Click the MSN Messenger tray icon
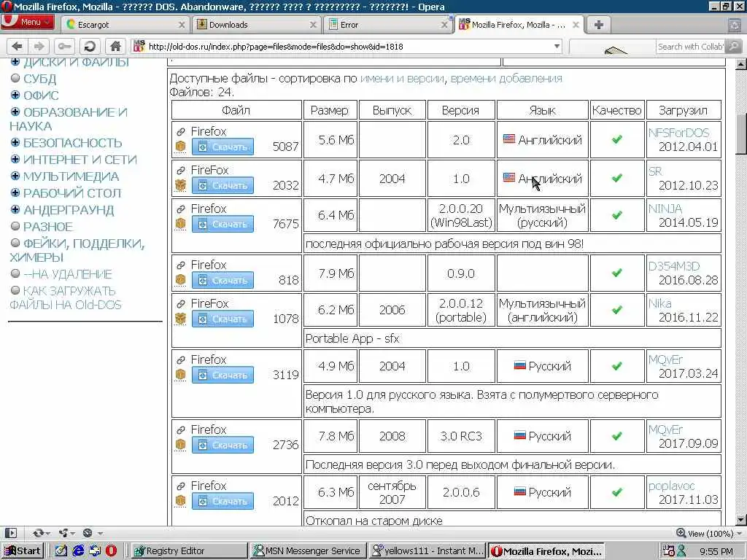The width and height of the screenshot is (747, 560). pos(682,551)
